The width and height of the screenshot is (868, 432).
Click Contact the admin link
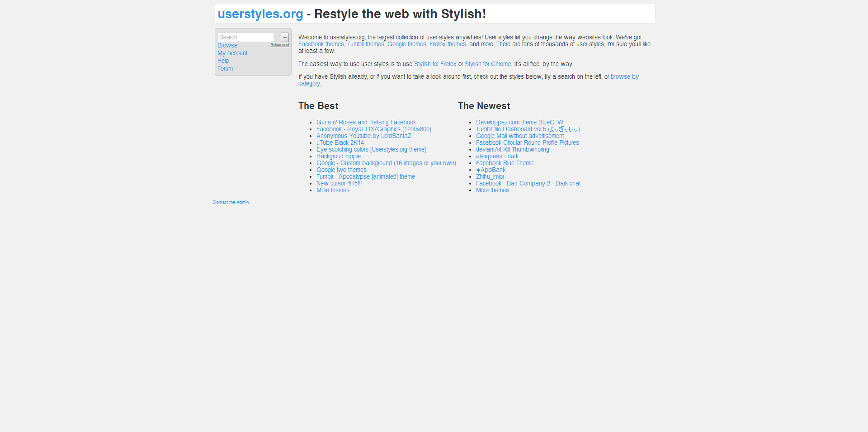click(231, 202)
